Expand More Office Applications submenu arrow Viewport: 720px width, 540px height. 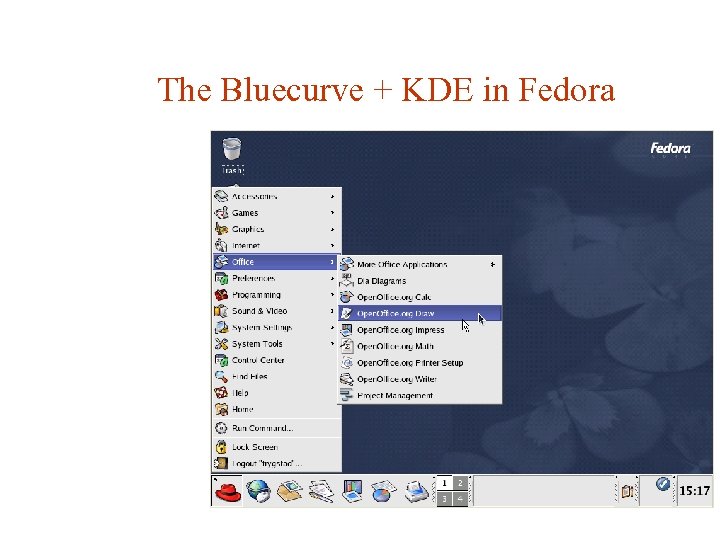coord(493,264)
